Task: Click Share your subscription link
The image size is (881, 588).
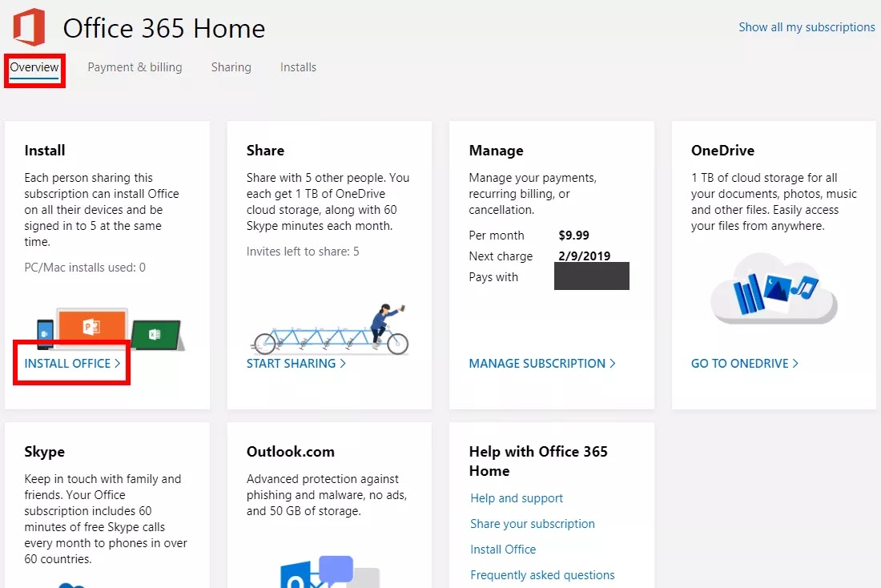Action: pyautogui.click(x=532, y=524)
